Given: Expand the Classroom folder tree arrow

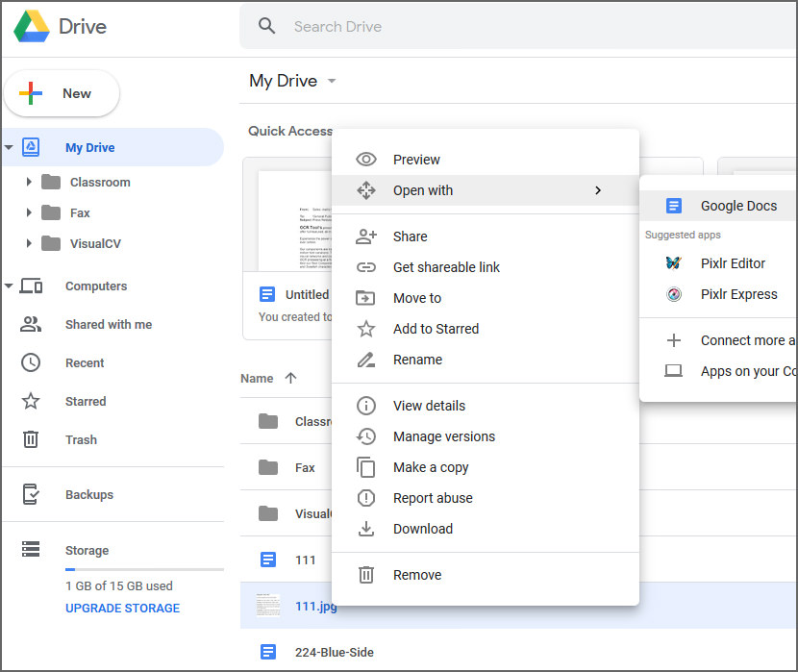Looking at the screenshot, I should 29,182.
